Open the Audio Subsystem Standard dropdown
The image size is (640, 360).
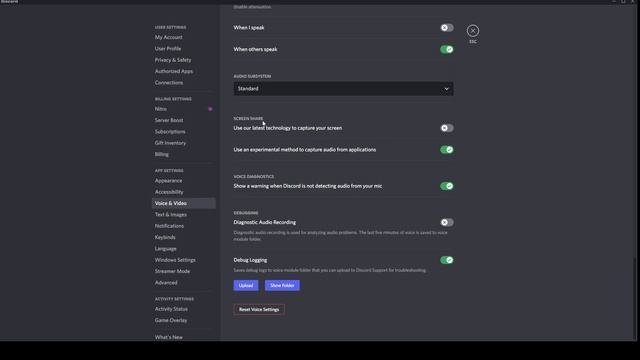[x=343, y=89]
